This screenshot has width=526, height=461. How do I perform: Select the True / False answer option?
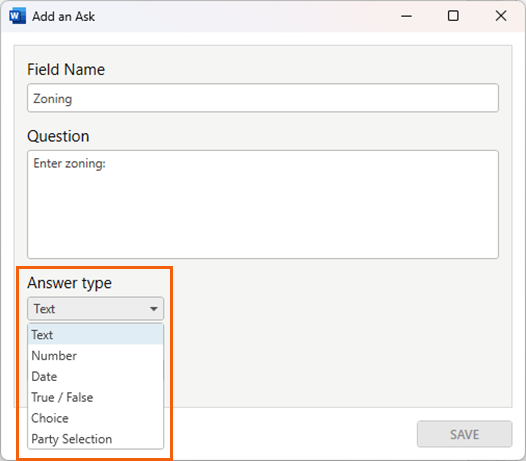[x=96, y=397]
